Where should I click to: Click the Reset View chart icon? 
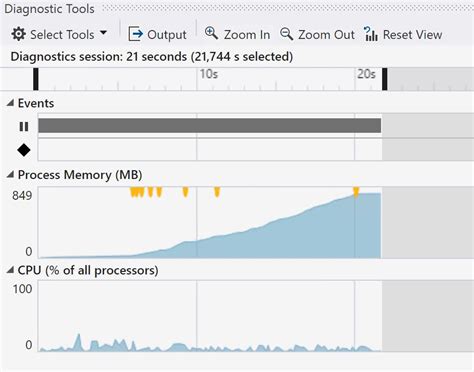371,34
